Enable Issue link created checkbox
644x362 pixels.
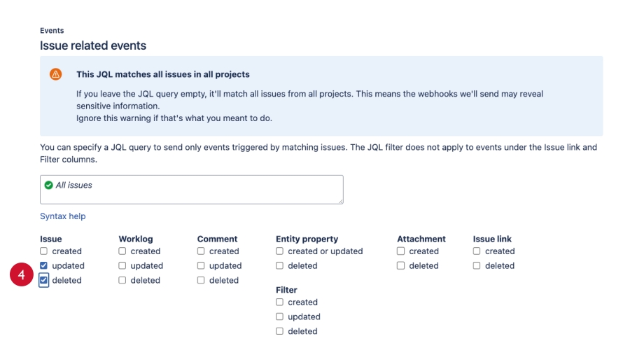pyautogui.click(x=477, y=251)
